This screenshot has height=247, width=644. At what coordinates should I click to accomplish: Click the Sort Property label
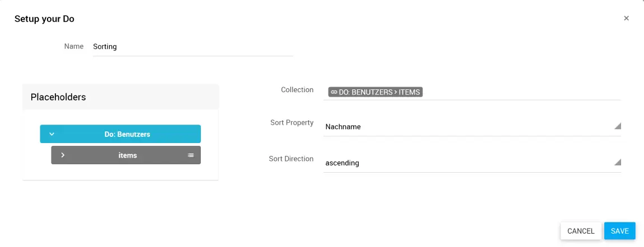pyautogui.click(x=292, y=123)
